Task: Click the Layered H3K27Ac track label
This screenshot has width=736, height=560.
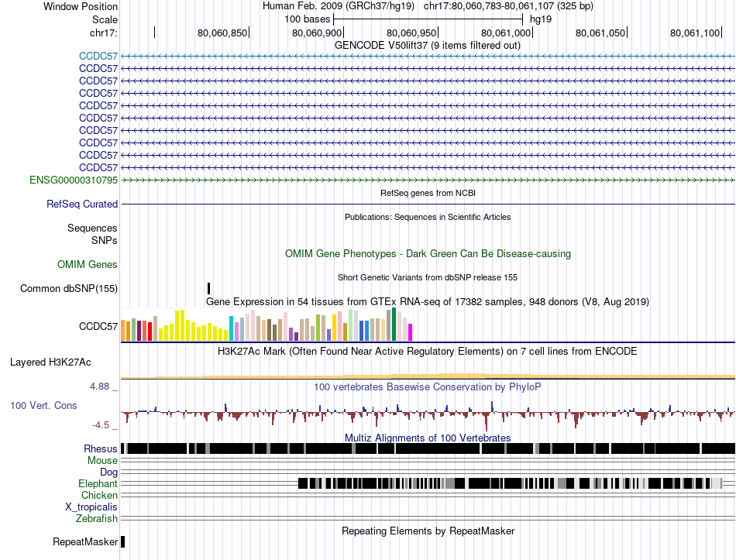Action: coord(50,362)
